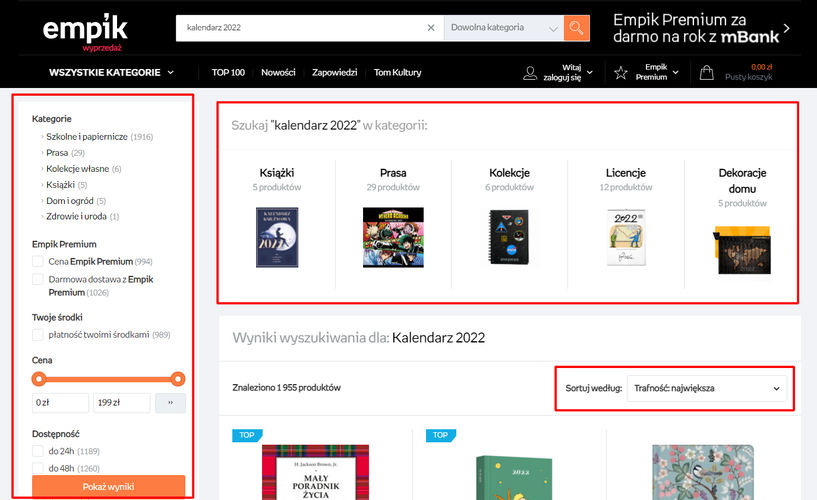817x500 pixels.
Task: Check Darmowa dostawa z Empik Premium
Action: [38, 280]
